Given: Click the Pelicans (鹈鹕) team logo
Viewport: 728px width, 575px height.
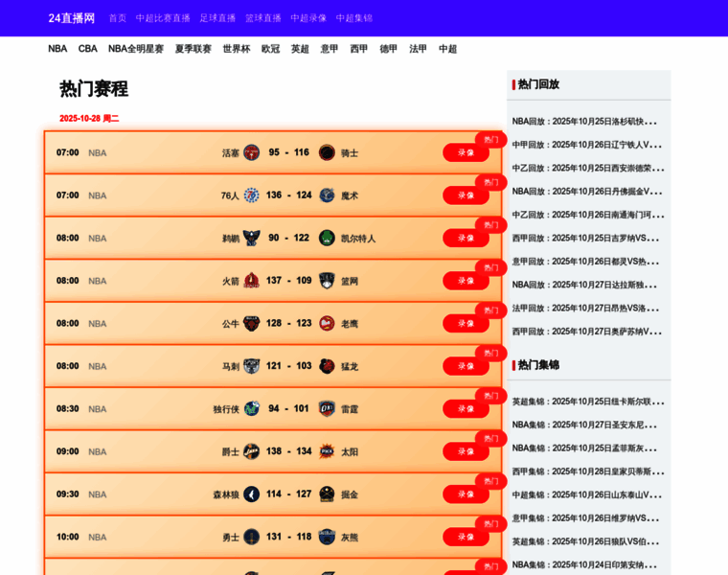Looking at the screenshot, I should tap(251, 238).
